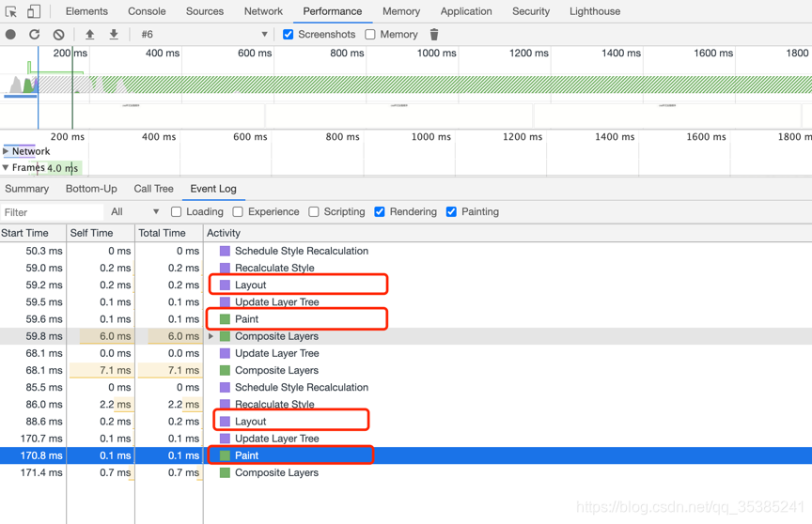This screenshot has height=524, width=812.
Task: Click the trash collect garbage icon
Action: point(434,34)
